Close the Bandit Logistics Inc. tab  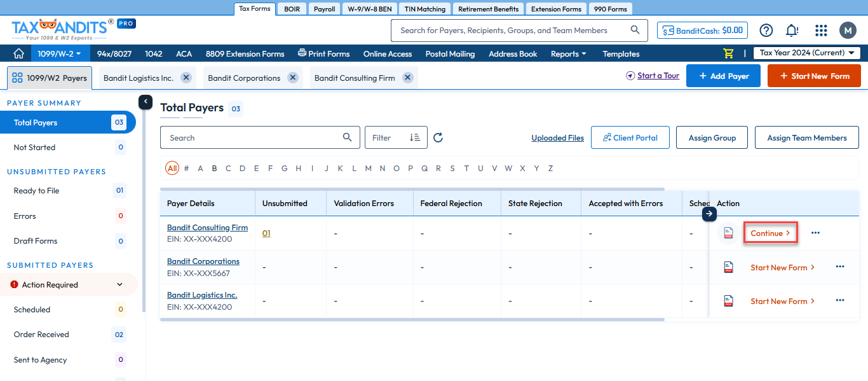186,77
